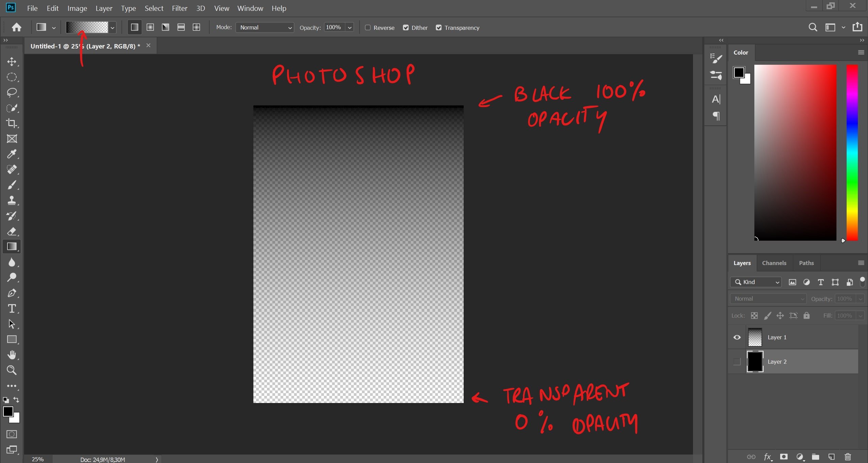868x463 pixels.
Task: Hide Layer 1 with eye icon
Action: click(737, 337)
